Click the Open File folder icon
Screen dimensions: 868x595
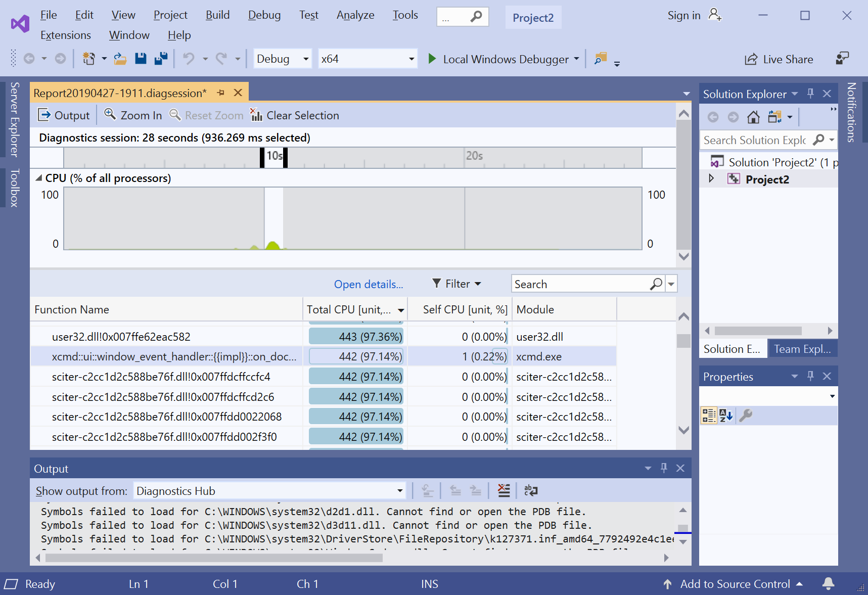[x=120, y=59]
